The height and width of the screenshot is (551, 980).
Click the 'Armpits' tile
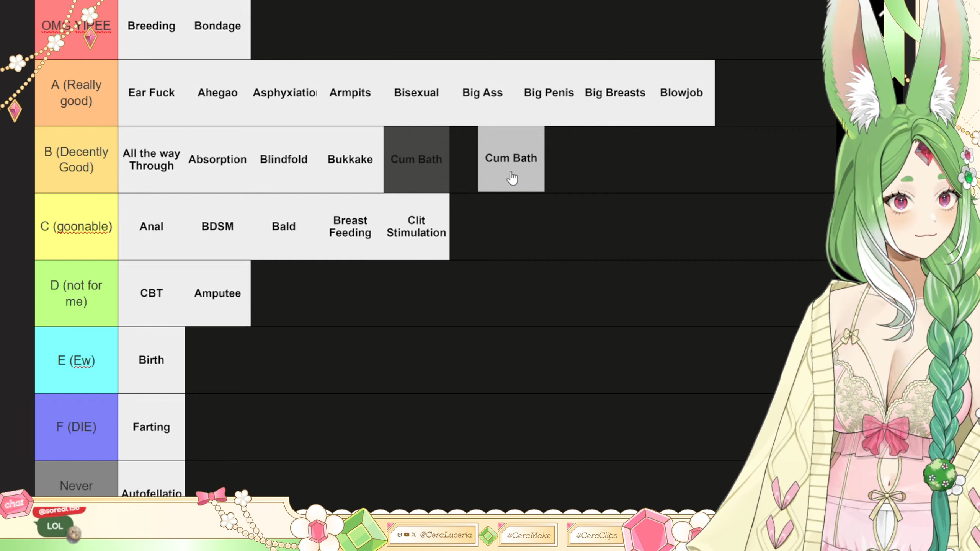(x=350, y=93)
